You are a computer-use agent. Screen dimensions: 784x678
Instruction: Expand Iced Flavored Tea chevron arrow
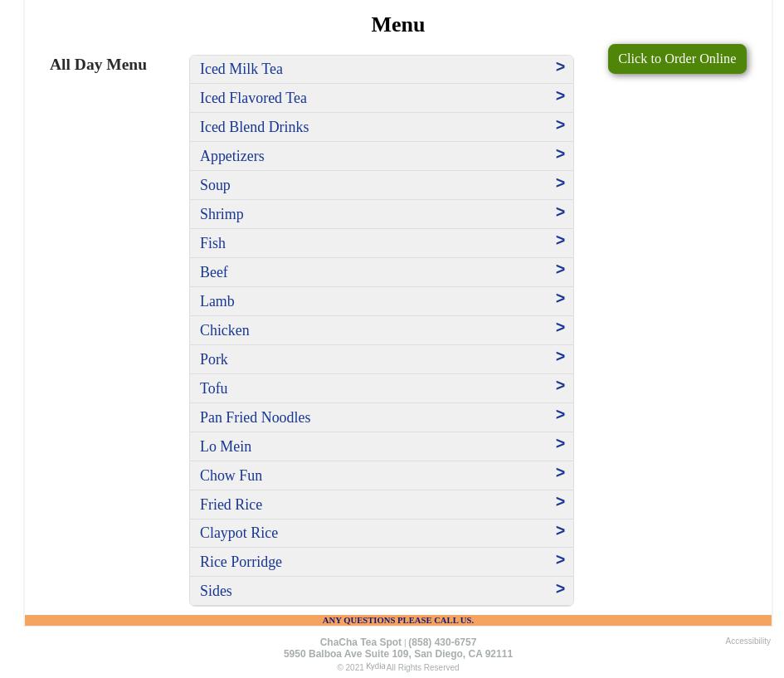560,96
